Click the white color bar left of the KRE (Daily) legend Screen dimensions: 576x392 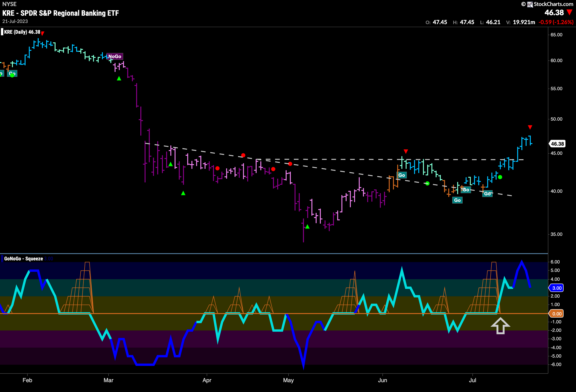(x=2, y=32)
